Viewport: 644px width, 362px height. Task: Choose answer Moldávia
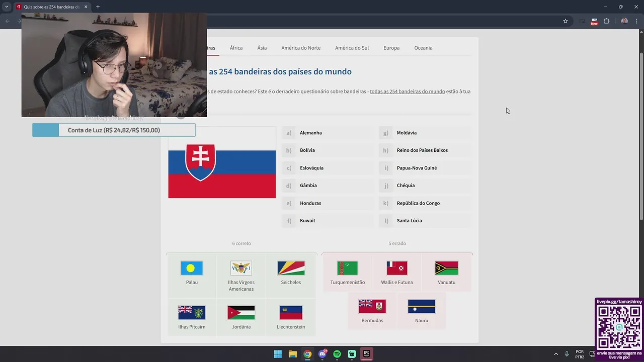(x=425, y=133)
